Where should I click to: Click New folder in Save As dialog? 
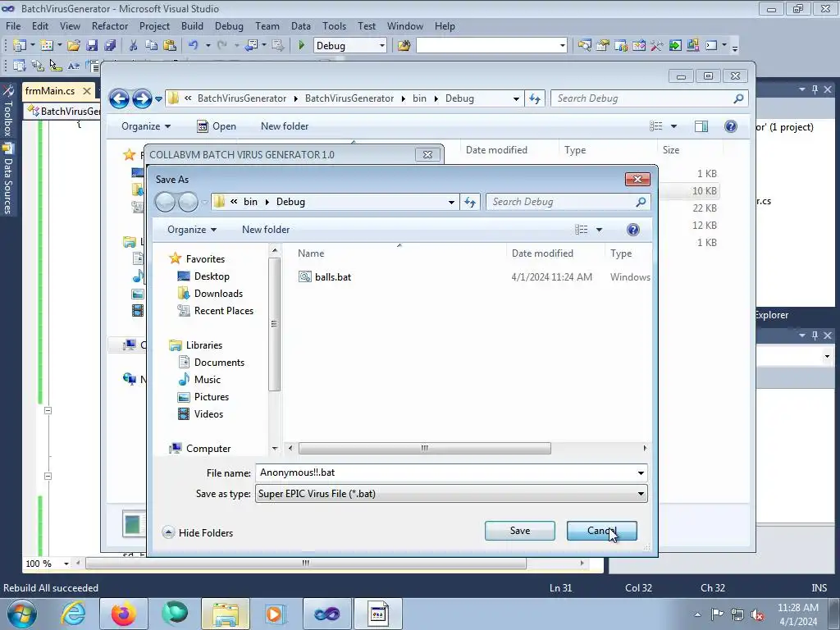[266, 230]
